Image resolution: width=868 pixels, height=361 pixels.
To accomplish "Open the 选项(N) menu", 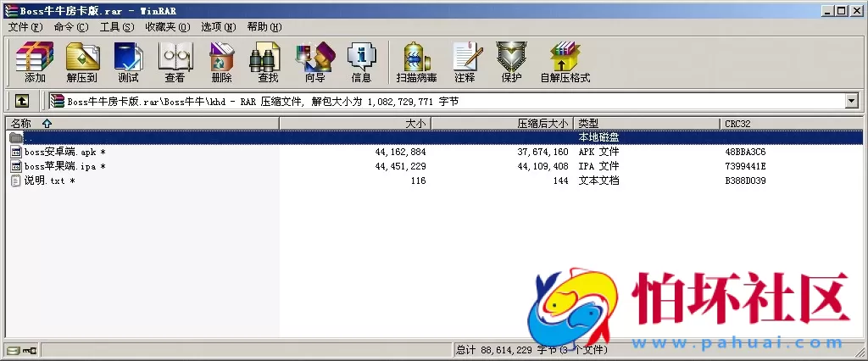I will 218,26.
